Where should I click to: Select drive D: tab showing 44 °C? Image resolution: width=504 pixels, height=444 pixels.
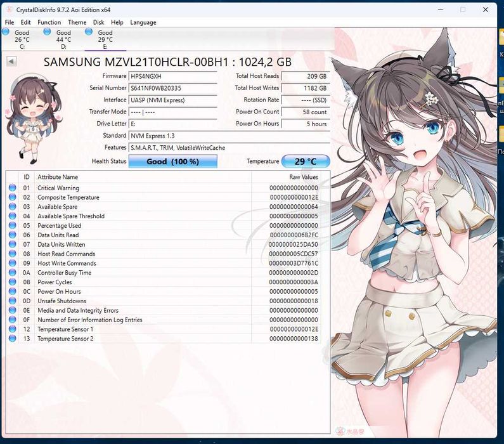pyautogui.click(x=63, y=39)
